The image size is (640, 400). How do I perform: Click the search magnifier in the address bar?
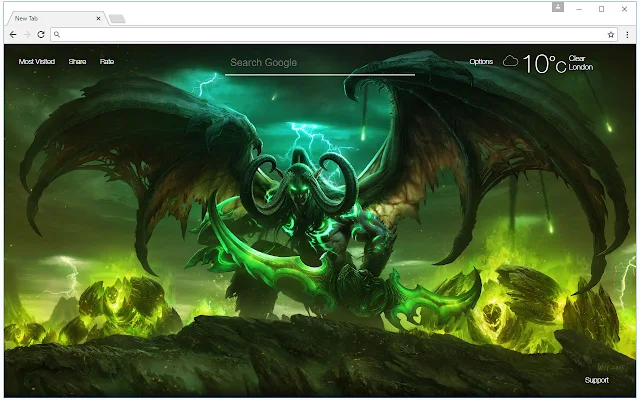57,35
